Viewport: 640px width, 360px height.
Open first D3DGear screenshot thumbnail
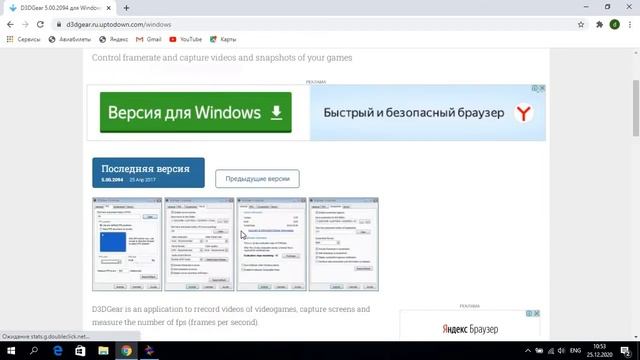pyautogui.click(x=127, y=244)
